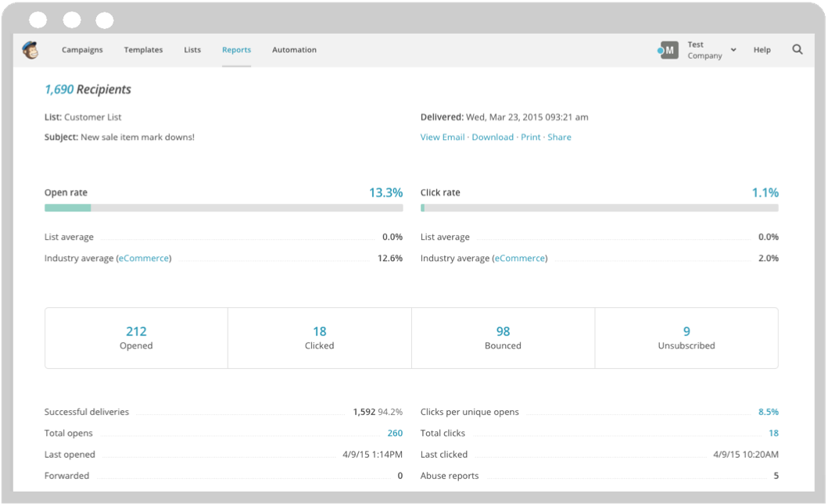The width and height of the screenshot is (828, 504).
Task: Click the Open rate progress bar
Action: pos(224,208)
